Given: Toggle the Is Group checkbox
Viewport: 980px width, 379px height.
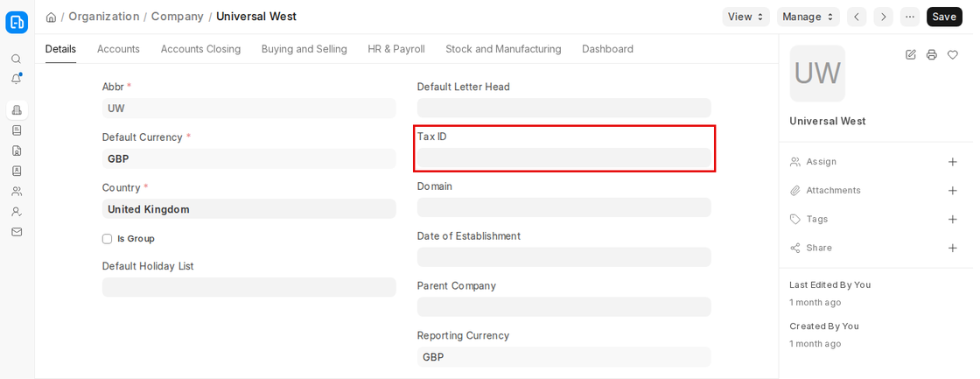Looking at the screenshot, I should [108, 239].
